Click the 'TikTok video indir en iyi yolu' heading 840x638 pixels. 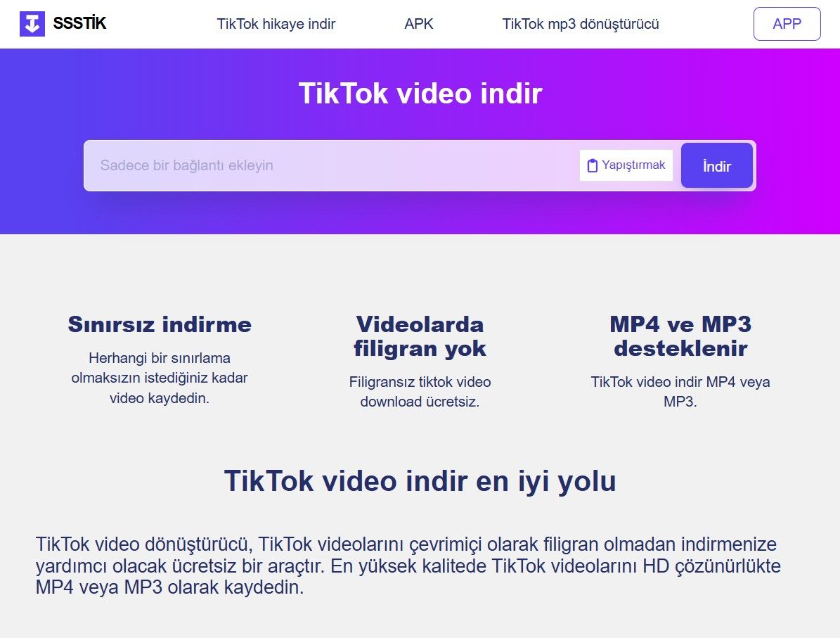(x=420, y=481)
